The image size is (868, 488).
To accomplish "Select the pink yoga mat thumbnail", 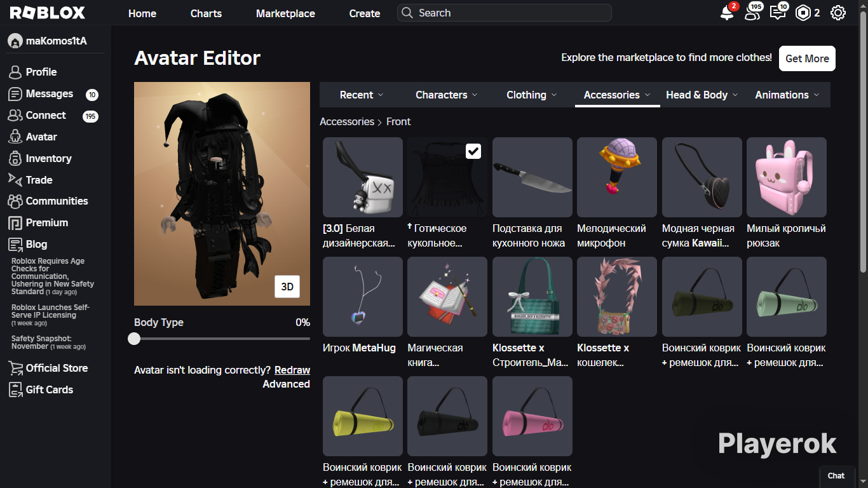I will tap(532, 416).
